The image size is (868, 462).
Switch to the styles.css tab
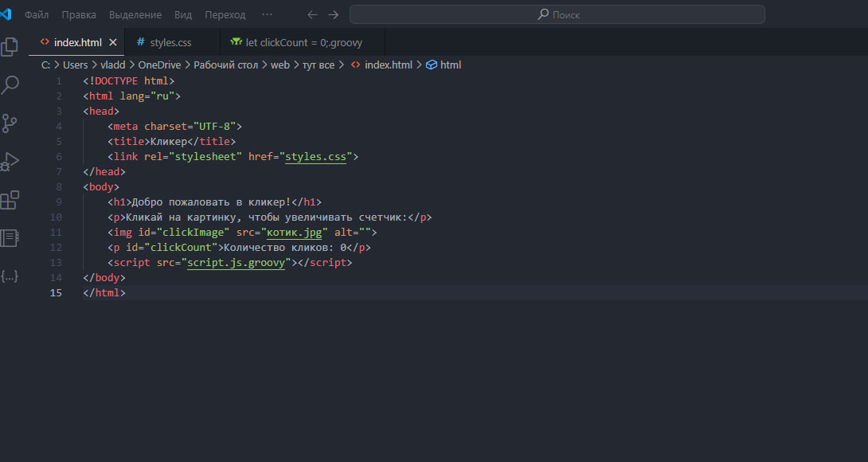170,42
